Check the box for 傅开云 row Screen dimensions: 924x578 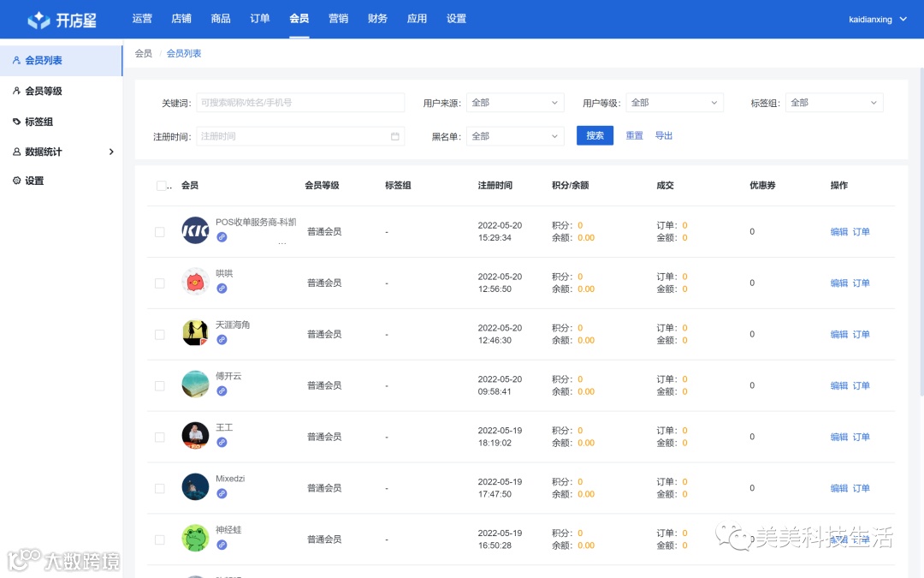click(160, 385)
